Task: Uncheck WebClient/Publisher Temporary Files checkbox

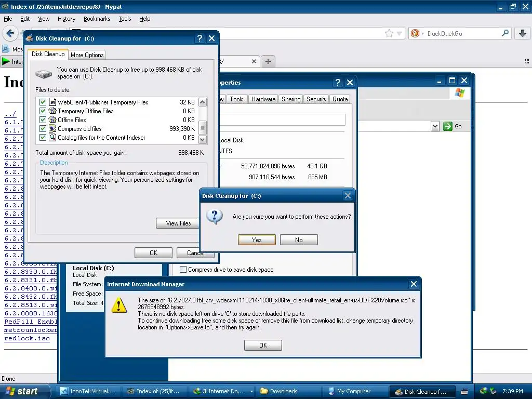Action: [43, 102]
